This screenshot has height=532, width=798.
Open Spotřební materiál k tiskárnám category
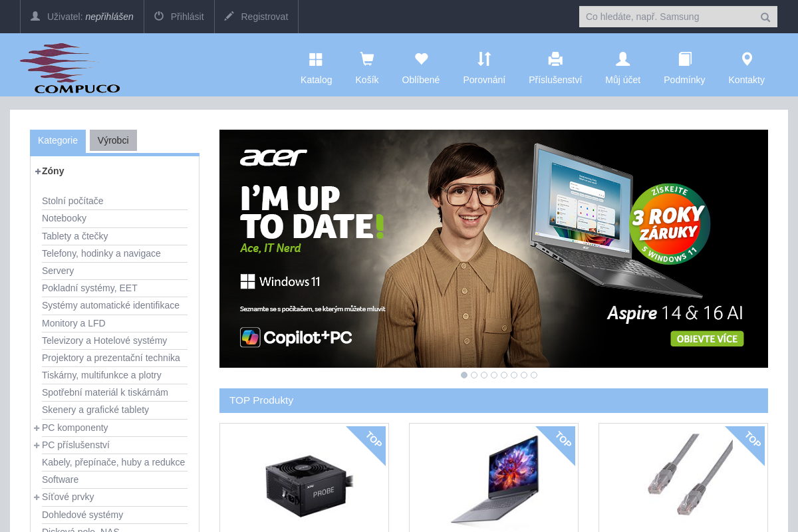105,392
